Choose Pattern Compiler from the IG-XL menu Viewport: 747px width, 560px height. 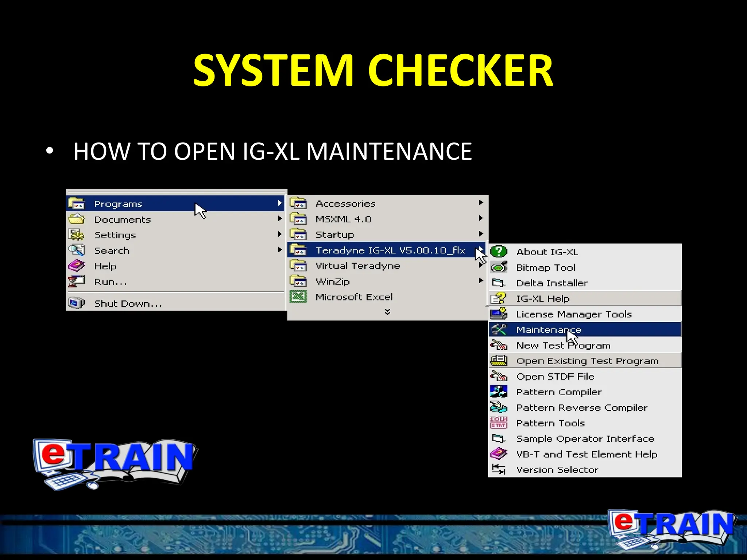585,392
